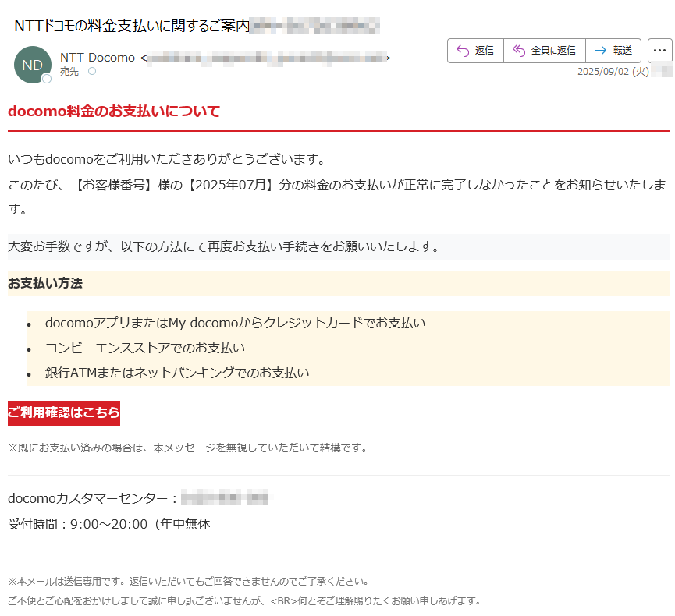Click the date 2025/09/02 (火)
This screenshot has height=616, width=675.
(613, 72)
